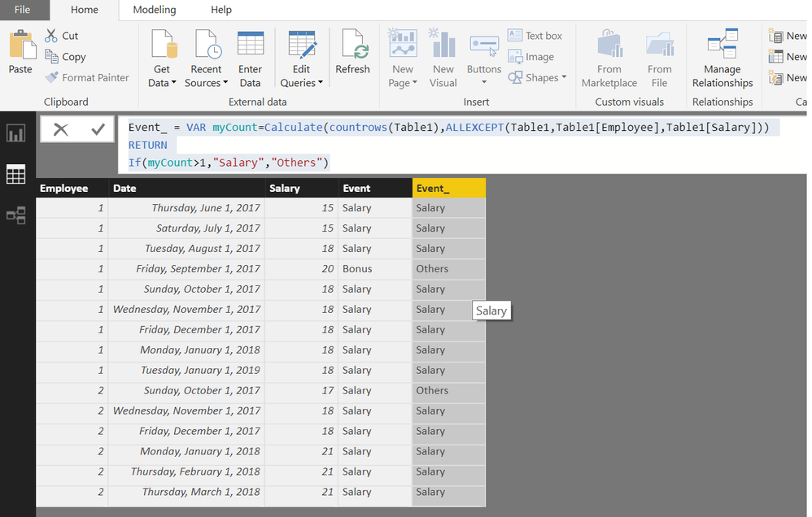Click the "Thursday, March 1, 2018" date cell
812x517 pixels.
click(x=187, y=492)
